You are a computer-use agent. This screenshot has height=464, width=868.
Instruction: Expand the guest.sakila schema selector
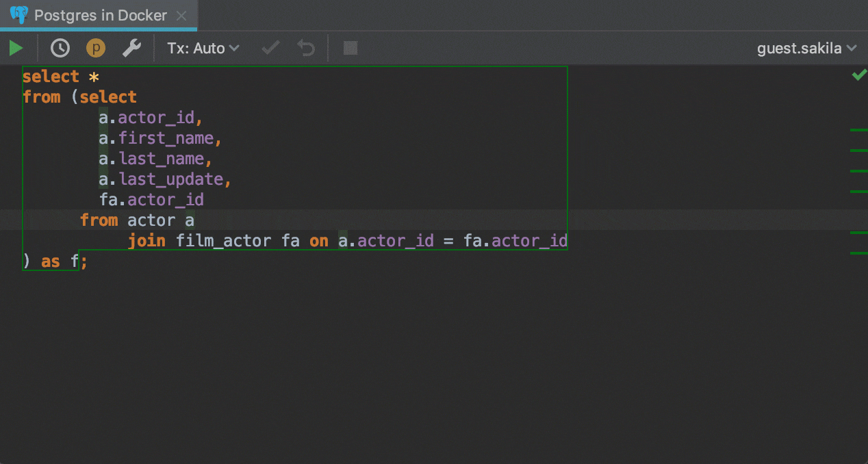tap(806, 48)
